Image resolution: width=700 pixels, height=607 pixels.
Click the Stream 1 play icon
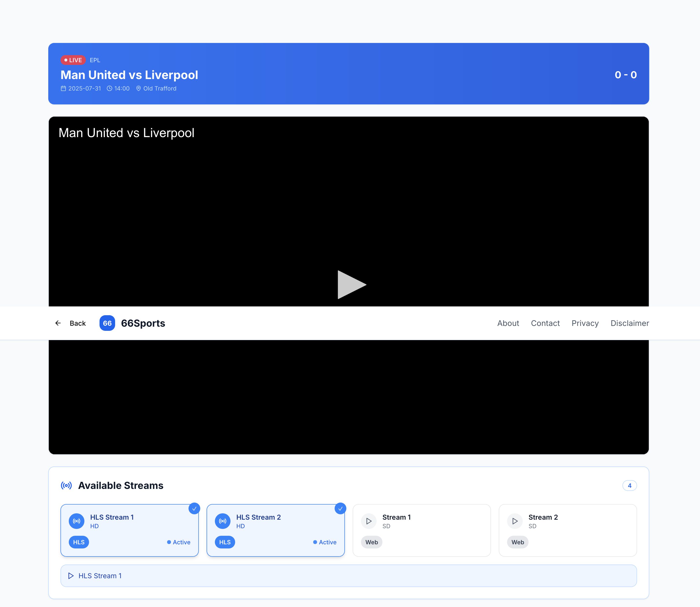click(369, 521)
